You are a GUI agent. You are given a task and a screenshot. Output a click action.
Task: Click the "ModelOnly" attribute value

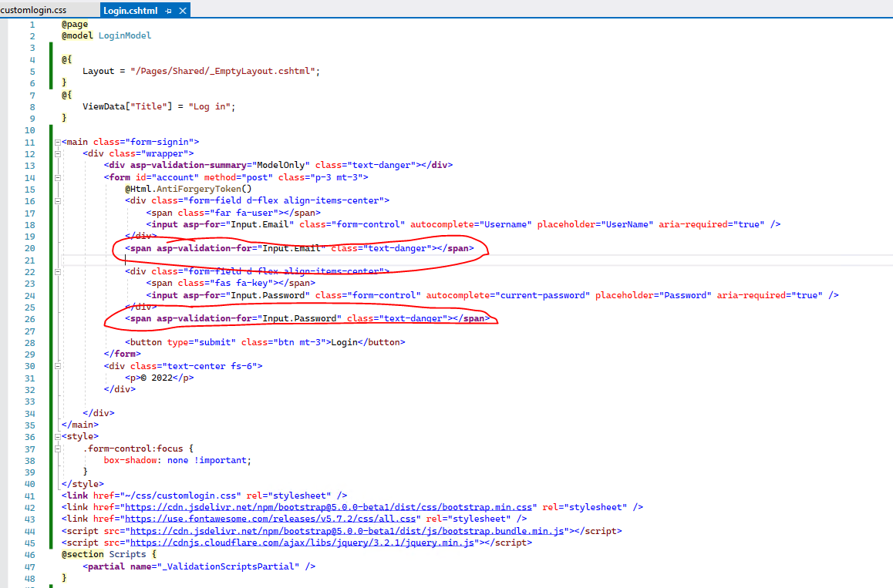[x=281, y=165]
